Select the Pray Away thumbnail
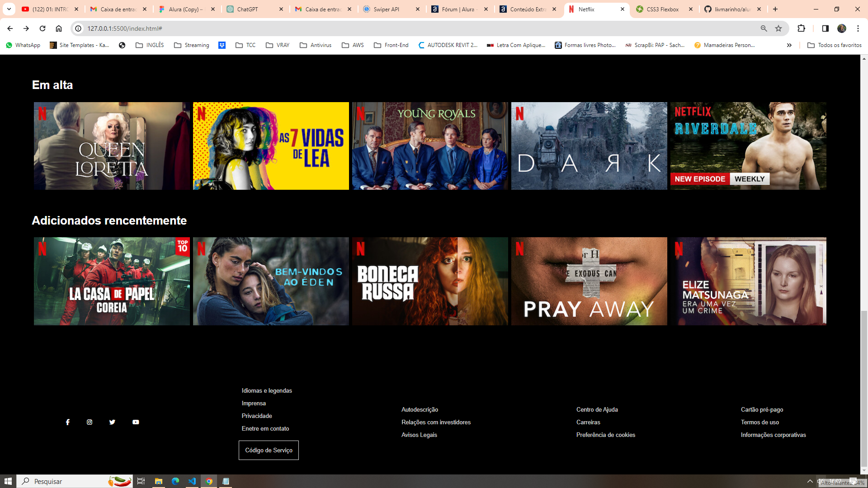 (589, 282)
